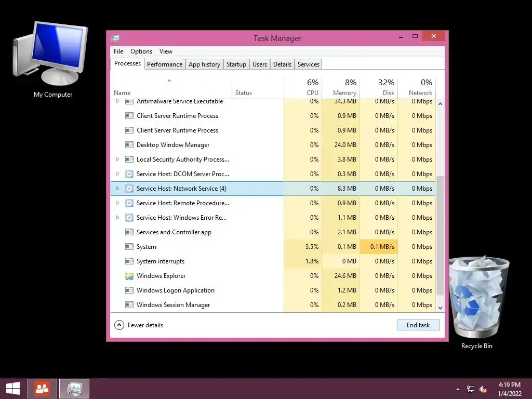
Task: Expand Service Host: DCOM Server Proc row
Action: (x=117, y=174)
